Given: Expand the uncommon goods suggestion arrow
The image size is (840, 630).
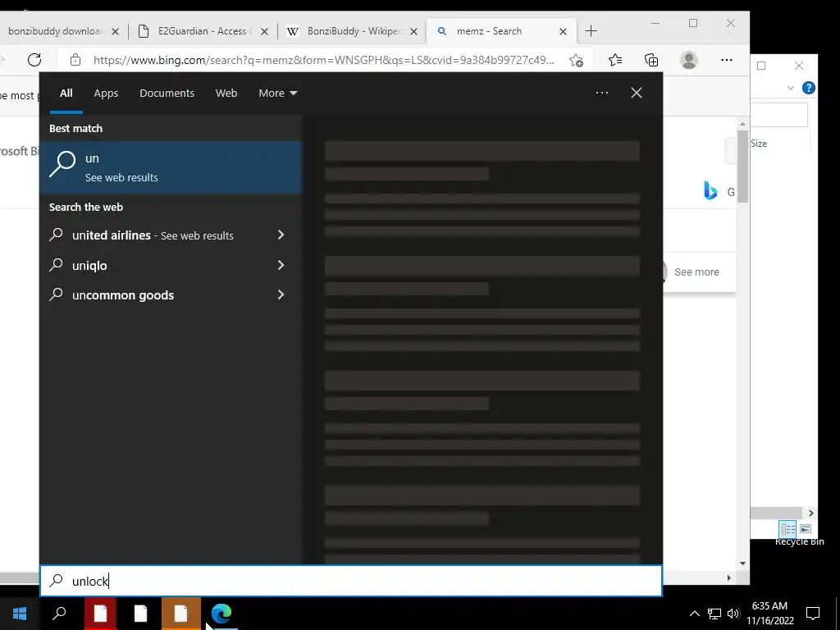Looking at the screenshot, I should [281, 295].
